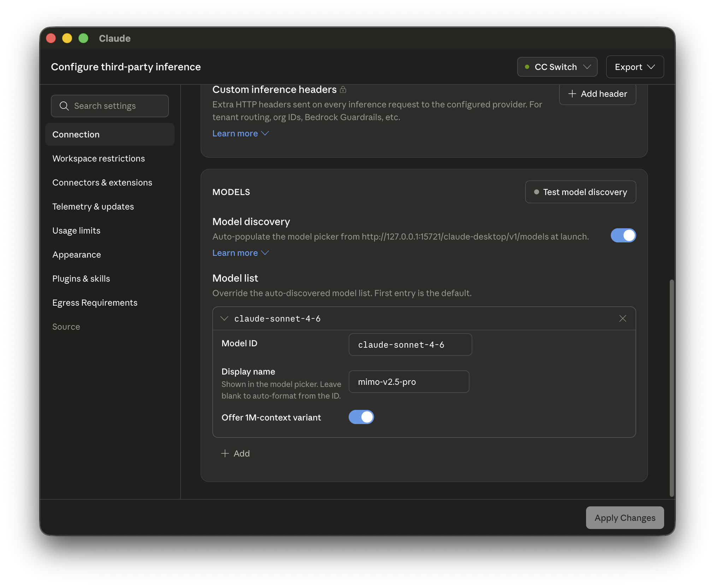
Task: Click the 'Model list' heading
Action: click(x=235, y=278)
